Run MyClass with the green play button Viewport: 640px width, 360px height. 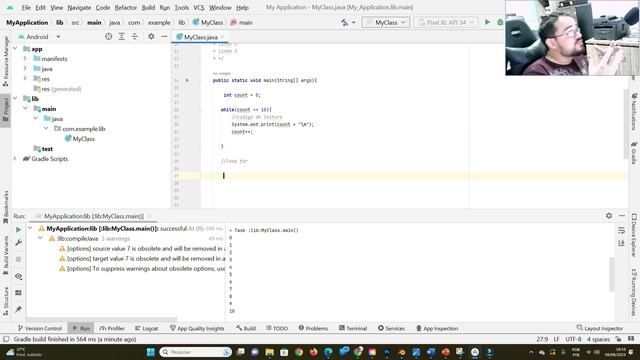(487, 22)
